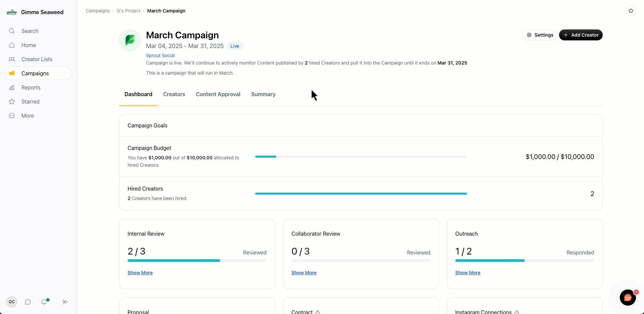Viewport: 644px width, 314px height.
Task: Click the Creator Lists people icon
Action: coord(12,59)
